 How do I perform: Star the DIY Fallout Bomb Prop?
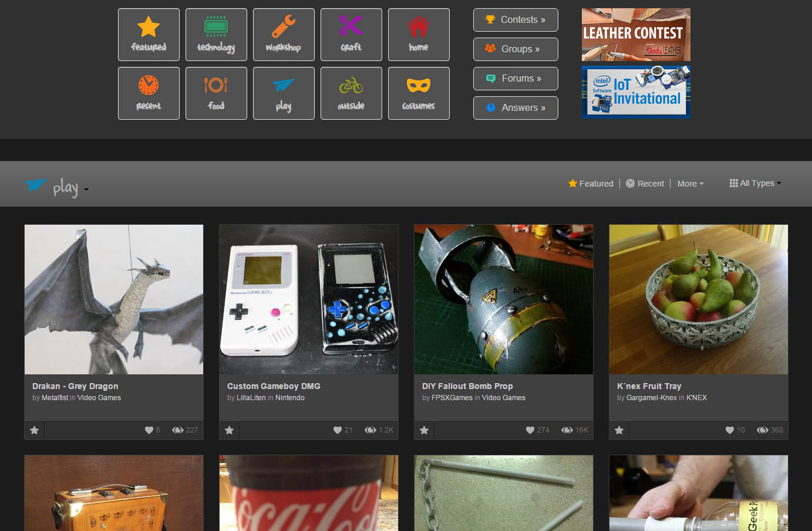tap(424, 430)
